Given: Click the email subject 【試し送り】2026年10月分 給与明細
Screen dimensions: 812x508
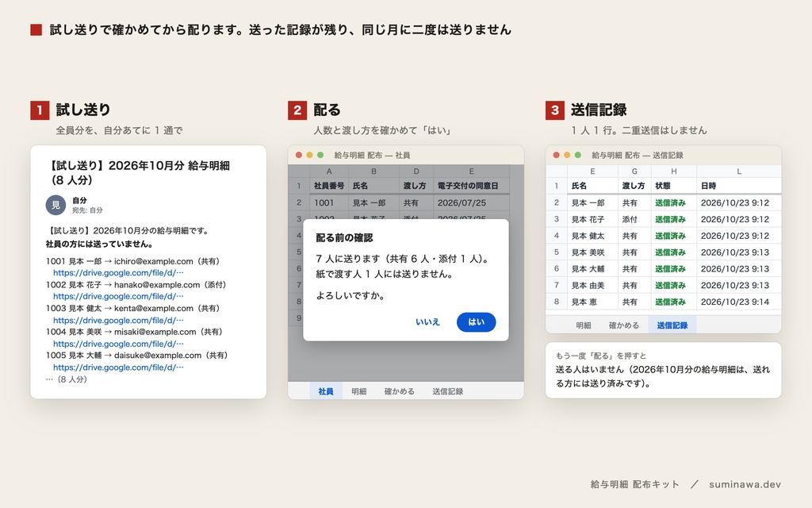Looking at the screenshot, I should (x=138, y=172).
